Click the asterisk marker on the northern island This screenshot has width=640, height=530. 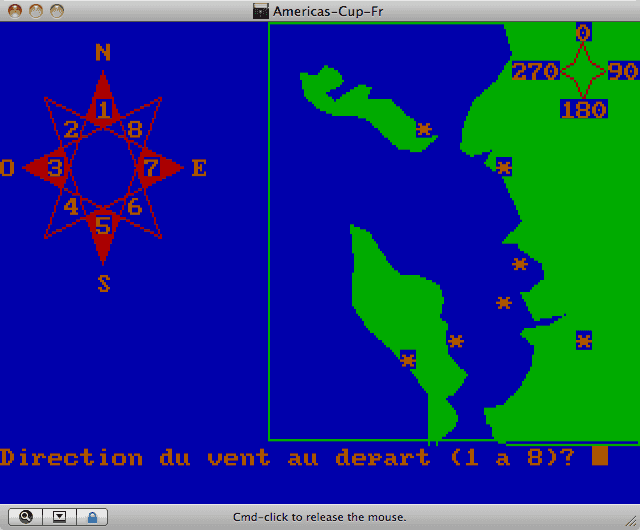(x=424, y=129)
